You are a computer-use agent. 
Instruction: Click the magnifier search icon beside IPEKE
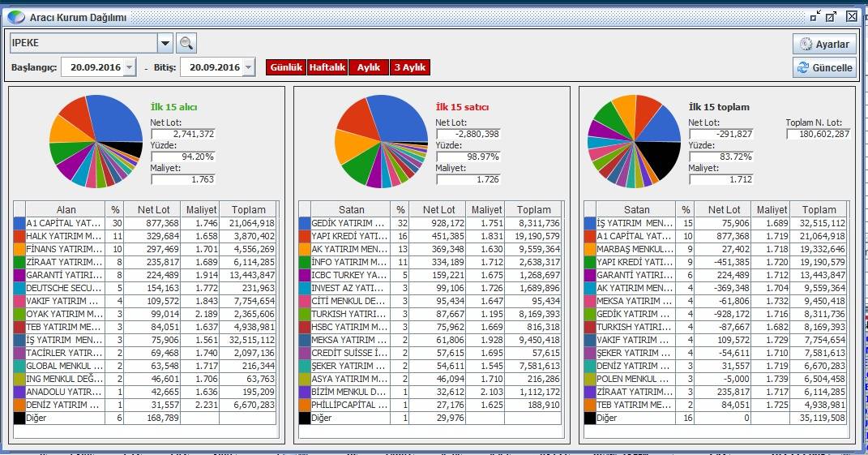click(x=186, y=43)
